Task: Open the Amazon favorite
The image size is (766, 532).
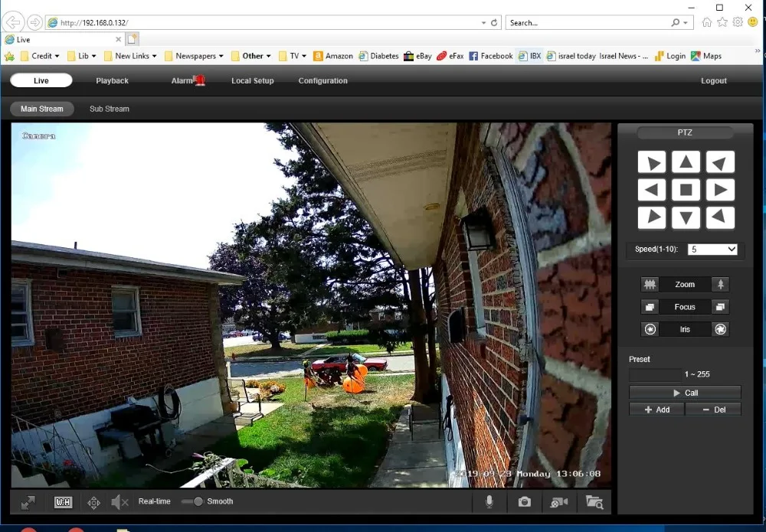Action: pyautogui.click(x=333, y=56)
